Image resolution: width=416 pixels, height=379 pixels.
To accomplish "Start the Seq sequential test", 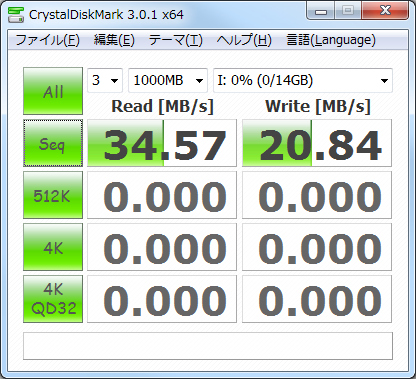I will [x=53, y=143].
